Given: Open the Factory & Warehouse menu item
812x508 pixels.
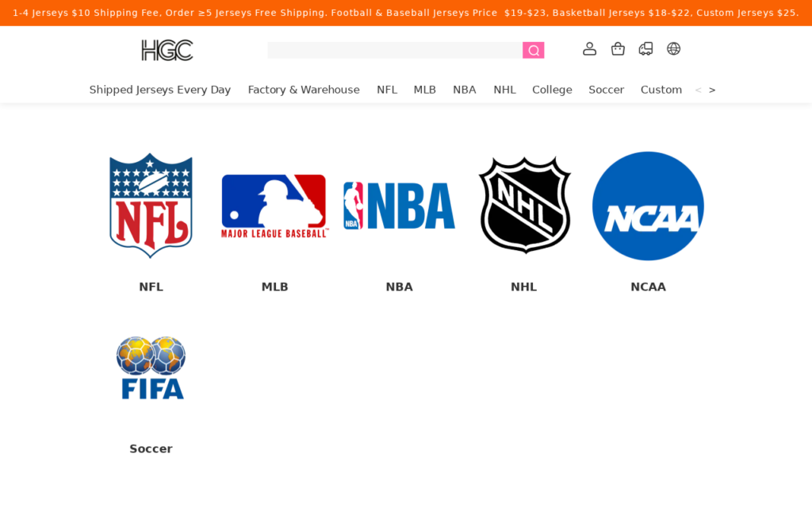Looking at the screenshot, I should (x=304, y=90).
